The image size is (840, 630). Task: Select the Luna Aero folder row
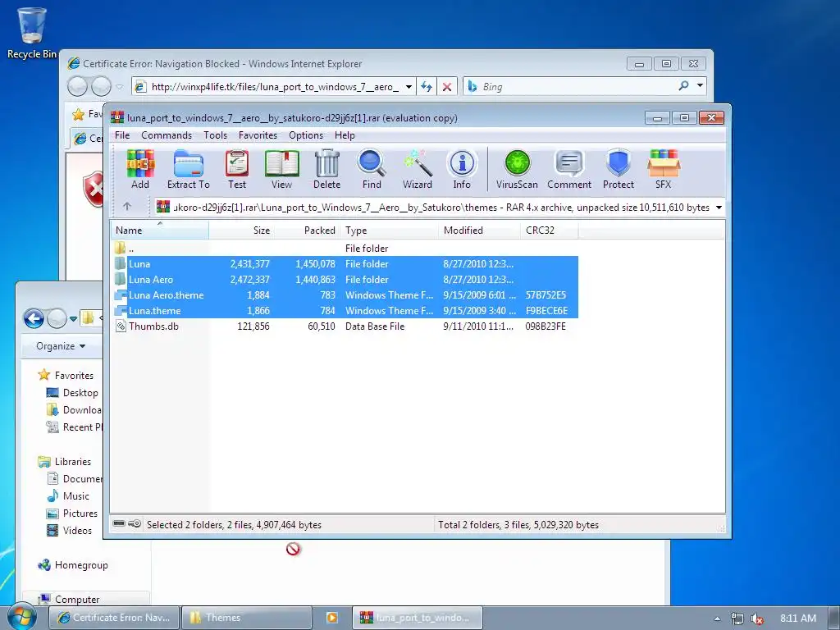[345, 279]
